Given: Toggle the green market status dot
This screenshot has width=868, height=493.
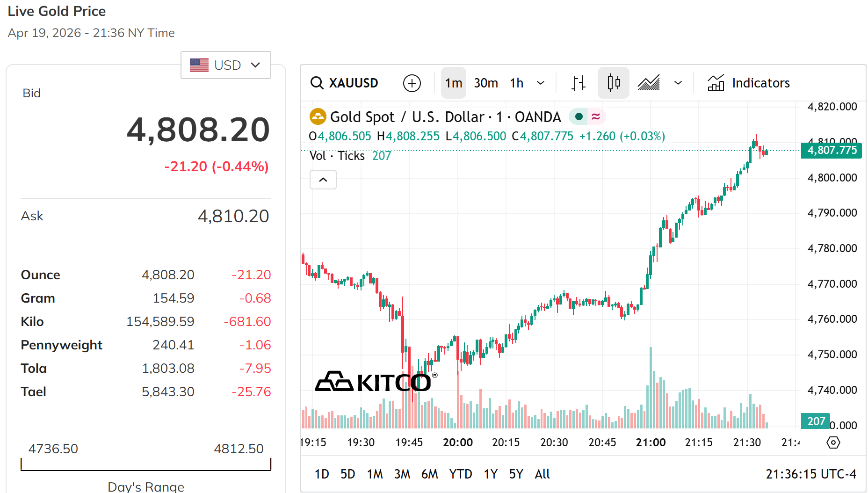Looking at the screenshot, I should click(x=579, y=116).
